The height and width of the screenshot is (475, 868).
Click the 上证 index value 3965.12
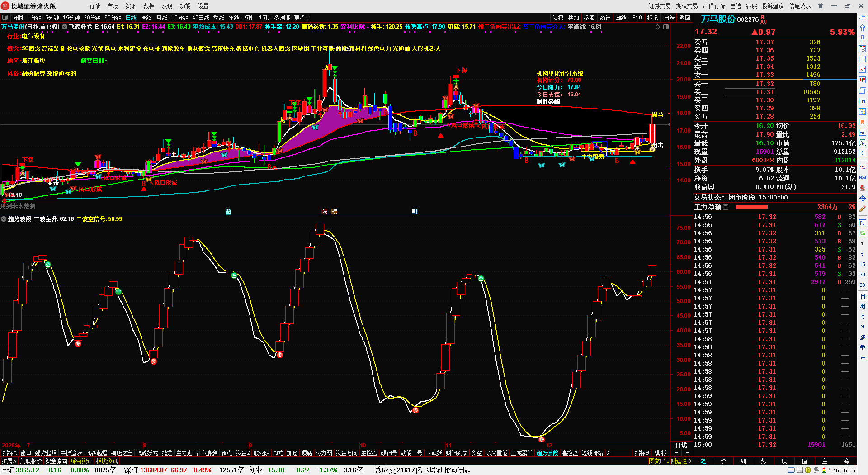28,470
